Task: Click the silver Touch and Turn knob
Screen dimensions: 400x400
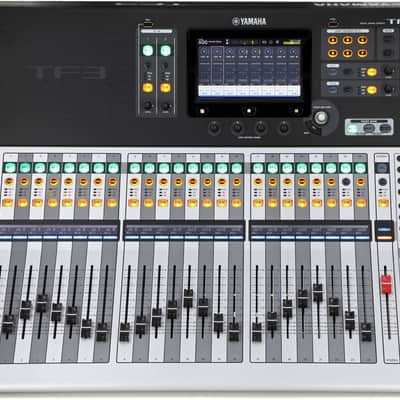Action: pos(322,117)
